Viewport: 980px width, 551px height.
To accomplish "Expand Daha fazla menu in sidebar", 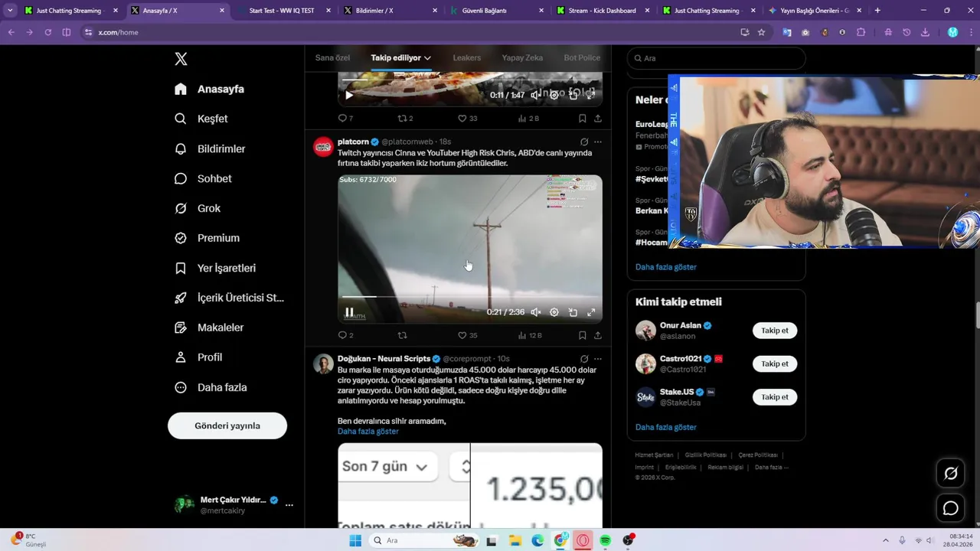I will pyautogui.click(x=210, y=387).
